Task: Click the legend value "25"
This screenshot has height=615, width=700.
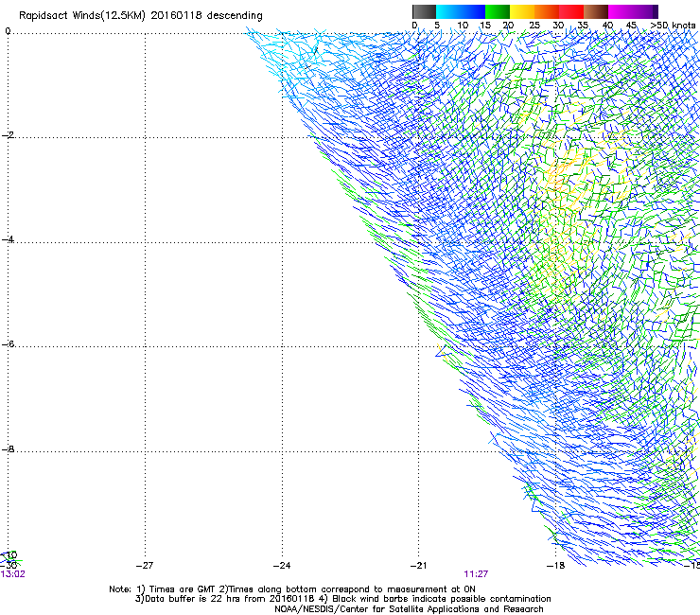Action: [x=534, y=26]
